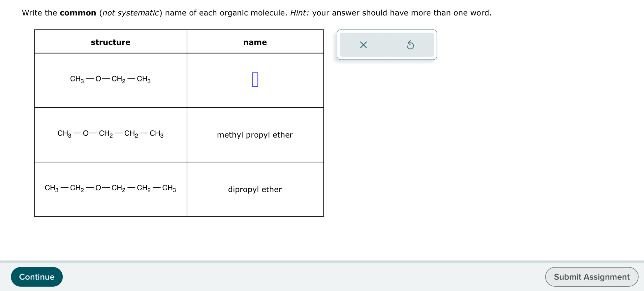Select the methyl propyl ether answer cell
The height and width of the screenshot is (291, 644).
pyautogui.click(x=255, y=135)
